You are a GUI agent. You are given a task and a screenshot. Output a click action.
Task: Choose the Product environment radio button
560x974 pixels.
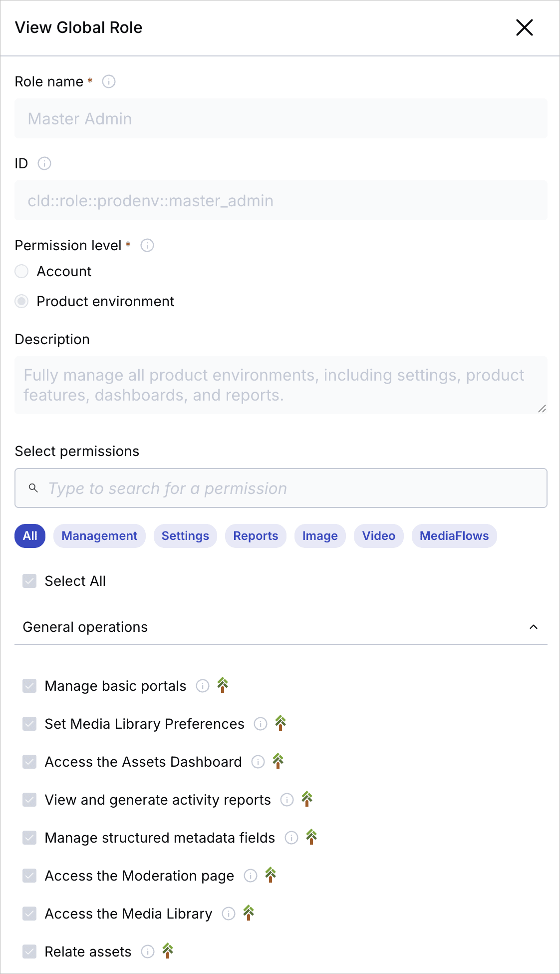(x=21, y=301)
